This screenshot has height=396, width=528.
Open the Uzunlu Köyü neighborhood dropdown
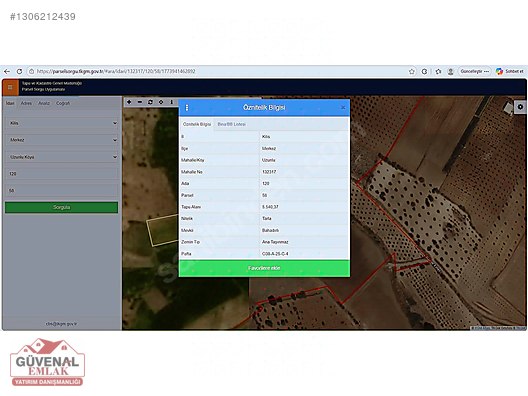pos(62,157)
